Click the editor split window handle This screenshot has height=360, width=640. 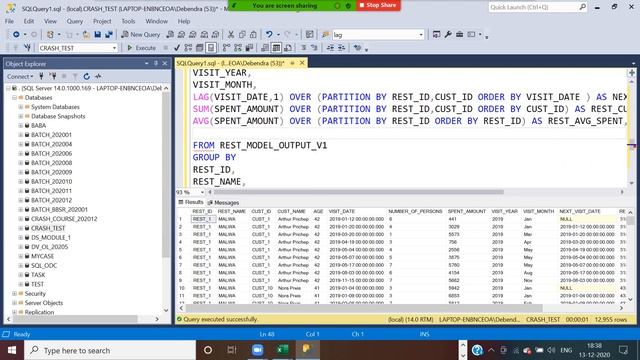631,73
